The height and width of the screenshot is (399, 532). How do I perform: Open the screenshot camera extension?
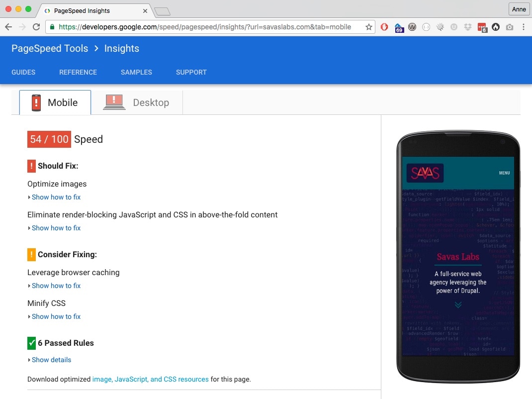click(x=509, y=27)
